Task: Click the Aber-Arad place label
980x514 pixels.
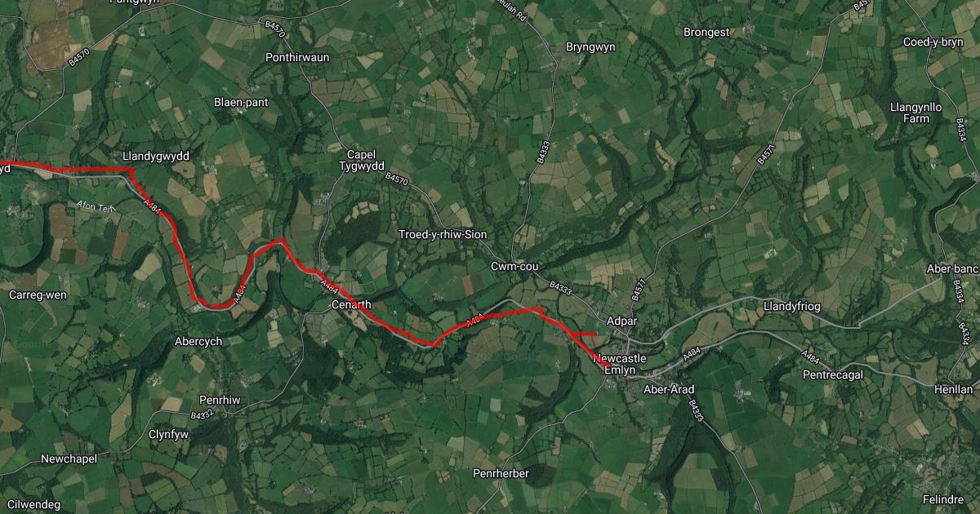Action: pyautogui.click(x=669, y=389)
